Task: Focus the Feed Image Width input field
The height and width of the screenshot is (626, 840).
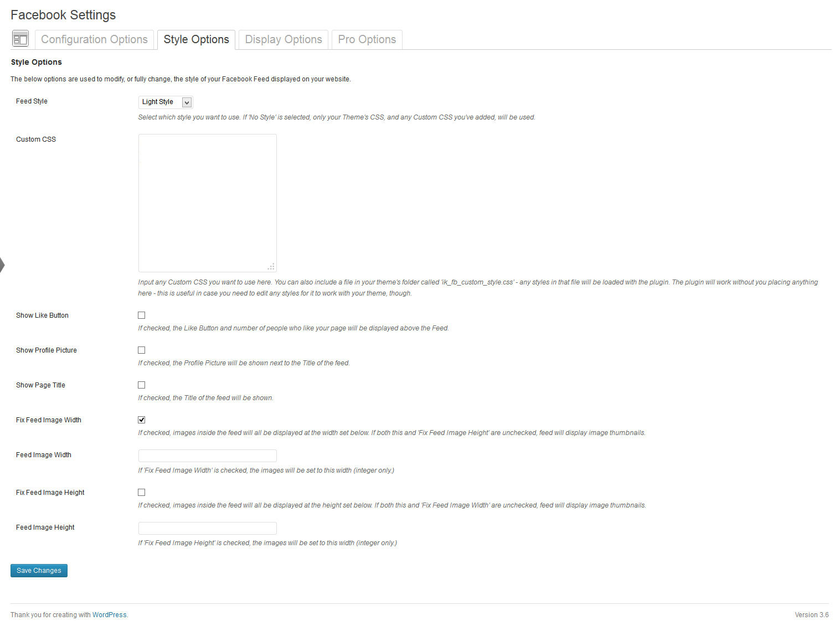Action: click(207, 456)
